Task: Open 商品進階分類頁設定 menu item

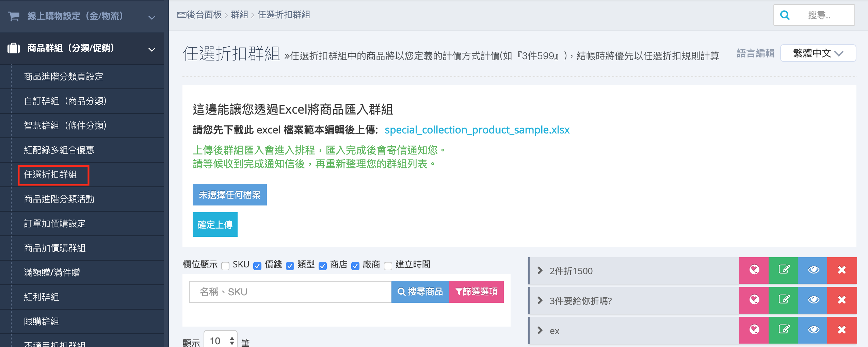Action: click(64, 77)
